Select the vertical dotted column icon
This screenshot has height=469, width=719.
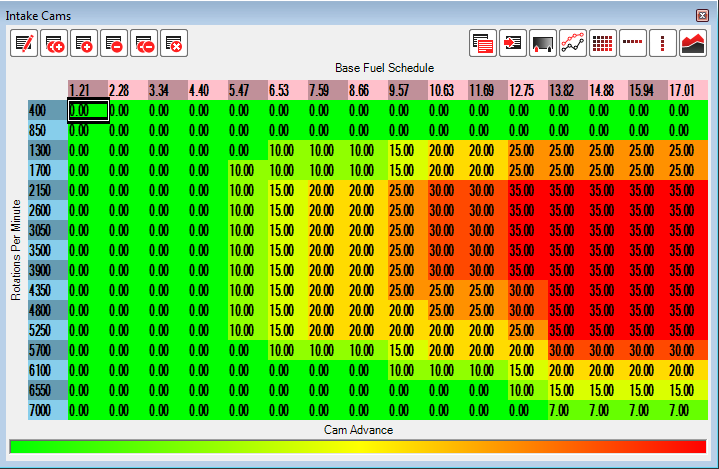[x=663, y=44]
